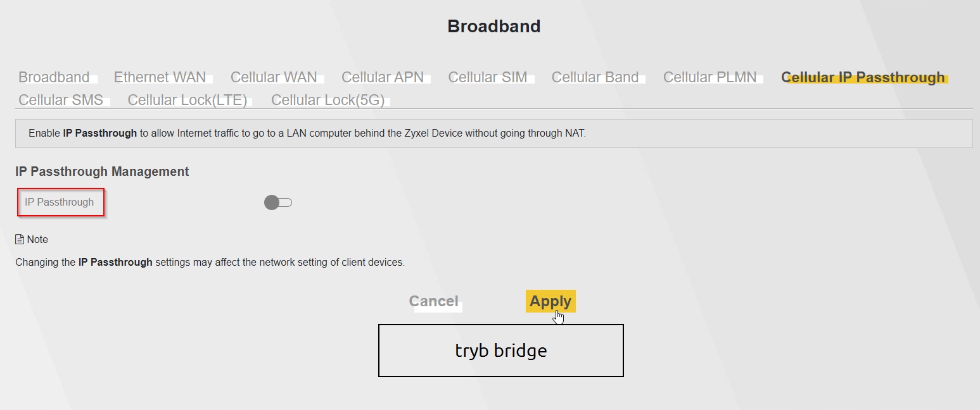Click the IP Passthrough Management heading

pos(102,171)
